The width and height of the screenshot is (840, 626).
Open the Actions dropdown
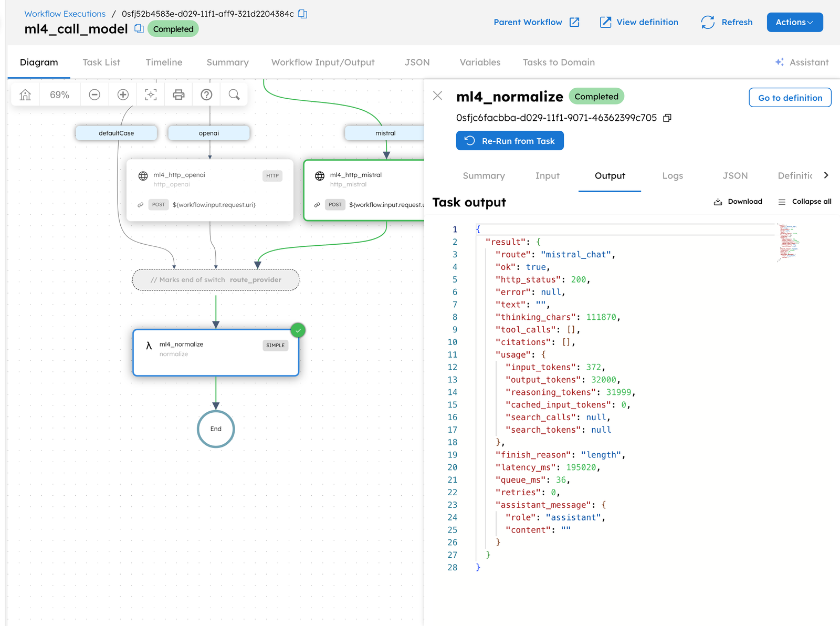pos(795,22)
